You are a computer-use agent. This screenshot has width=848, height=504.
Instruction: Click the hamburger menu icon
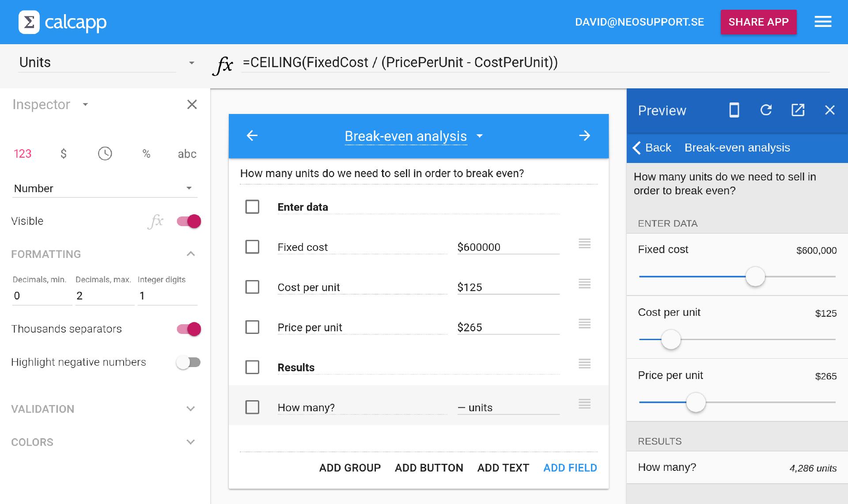(x=823, y=22)
